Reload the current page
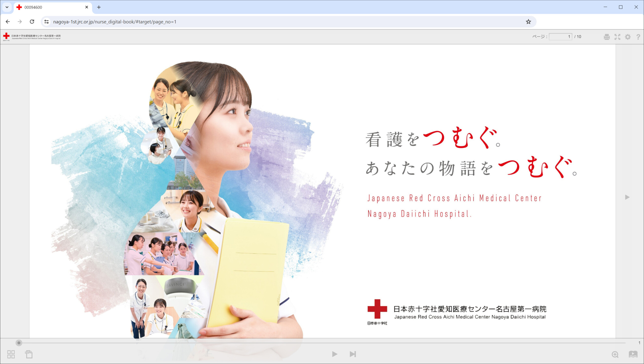The image size is (644, 364). point(32,22)
